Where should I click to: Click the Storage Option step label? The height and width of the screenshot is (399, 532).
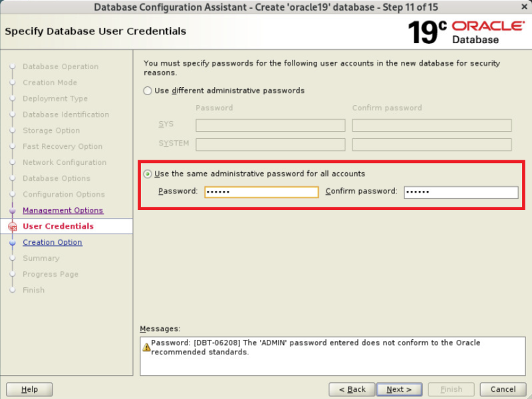point(51,130)
